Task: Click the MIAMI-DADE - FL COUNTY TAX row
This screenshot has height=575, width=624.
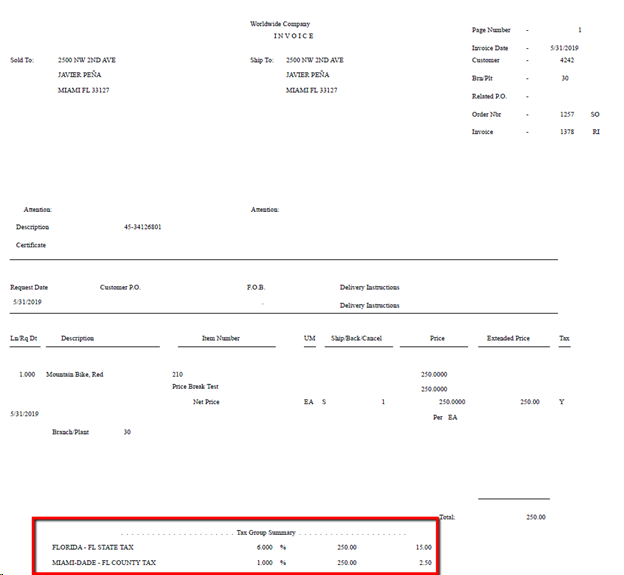Action: [104, 563]
